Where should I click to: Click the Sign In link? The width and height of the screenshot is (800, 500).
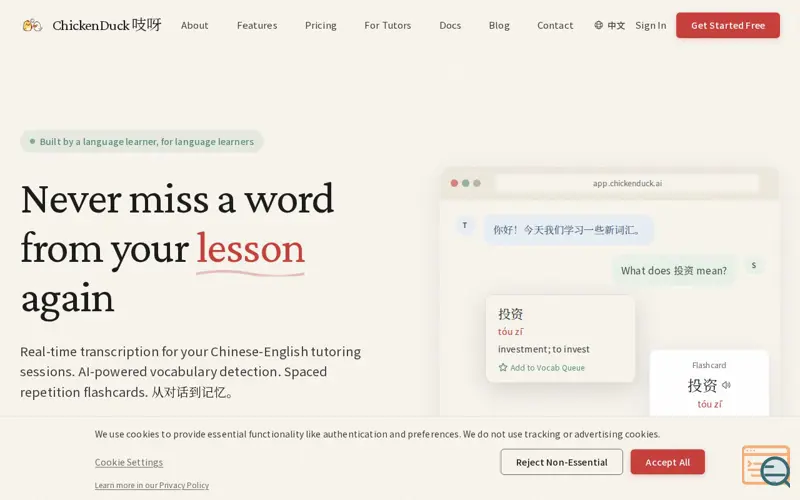click(650, 25)
